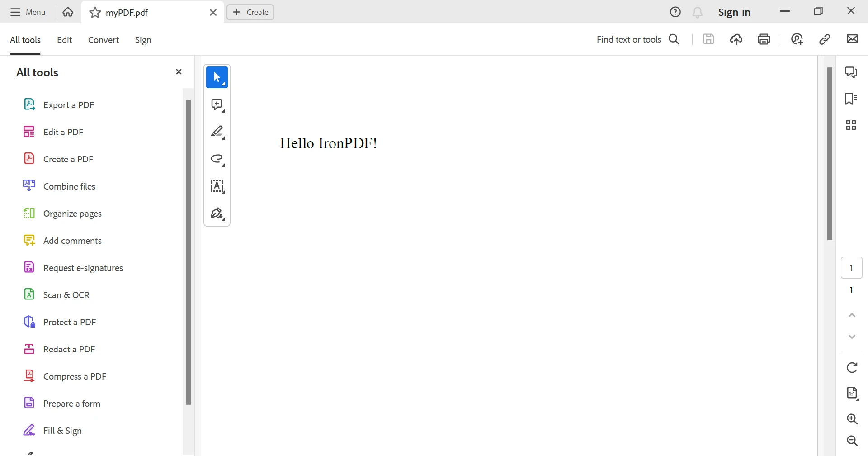The width and height of the screenshot is (868, 456).
Task: Open the page display settings icon
Action: [x=852, y=393]
